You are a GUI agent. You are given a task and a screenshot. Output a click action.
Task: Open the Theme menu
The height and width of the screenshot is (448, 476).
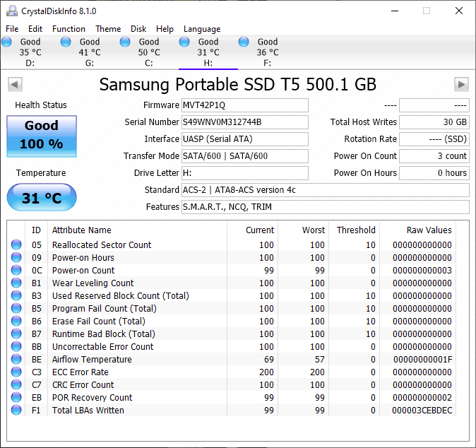click(x=108, y=29)
